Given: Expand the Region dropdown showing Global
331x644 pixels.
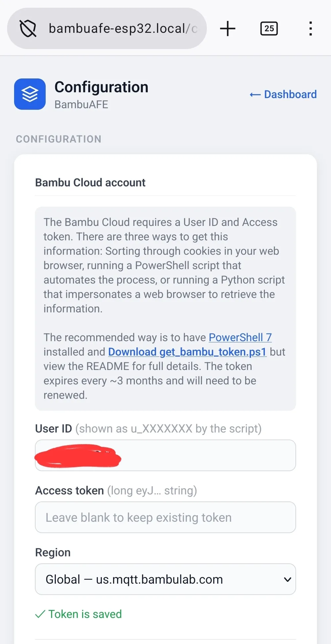Looking at the screenshot, I should coord(165,579).
